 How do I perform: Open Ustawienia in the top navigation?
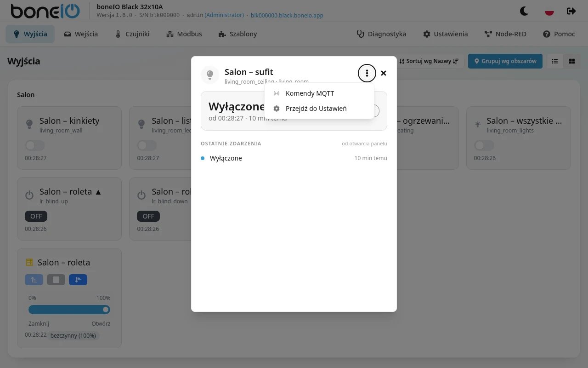[446, 34]
